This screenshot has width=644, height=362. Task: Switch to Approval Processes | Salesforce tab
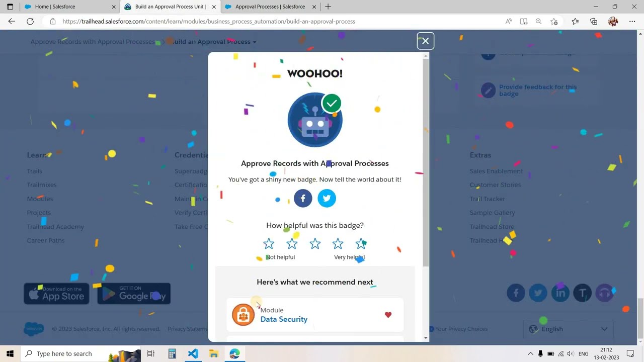pyautogui.click(x=270, y=7)
